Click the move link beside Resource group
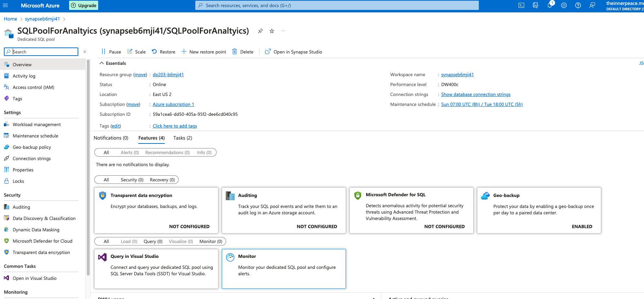Viewport: 644px width, 299px height. [x=140, y=74]
